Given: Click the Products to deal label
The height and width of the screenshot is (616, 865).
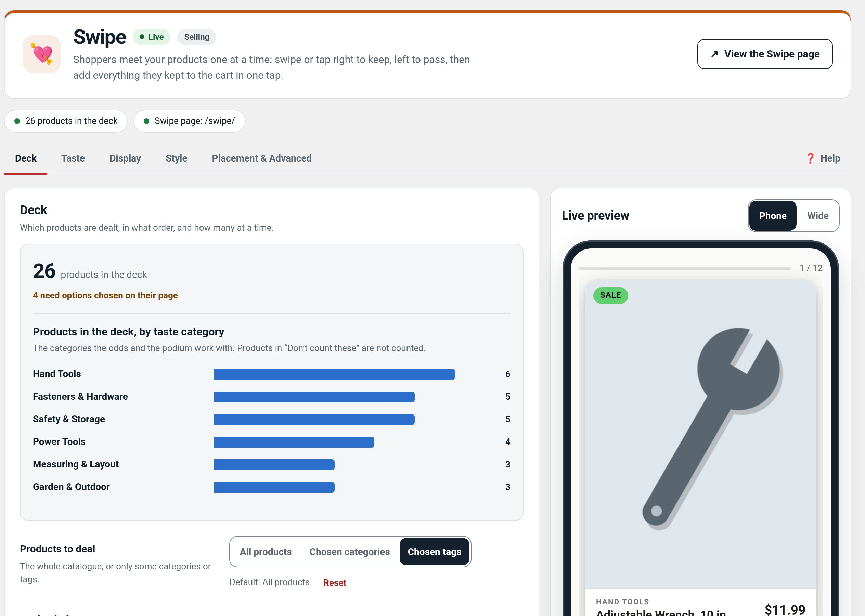Looking at the screenshot, I should (57, 549).
